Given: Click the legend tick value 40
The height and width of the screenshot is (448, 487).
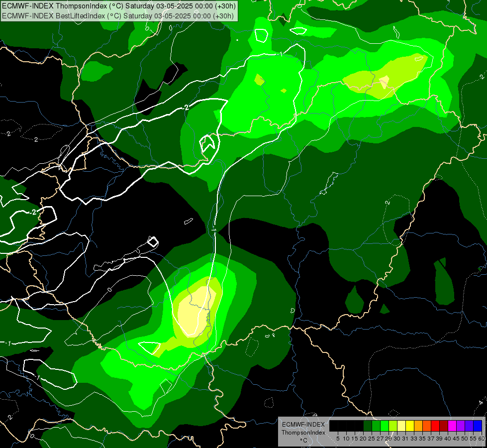Looking at the screenshot, I should 448,439.
